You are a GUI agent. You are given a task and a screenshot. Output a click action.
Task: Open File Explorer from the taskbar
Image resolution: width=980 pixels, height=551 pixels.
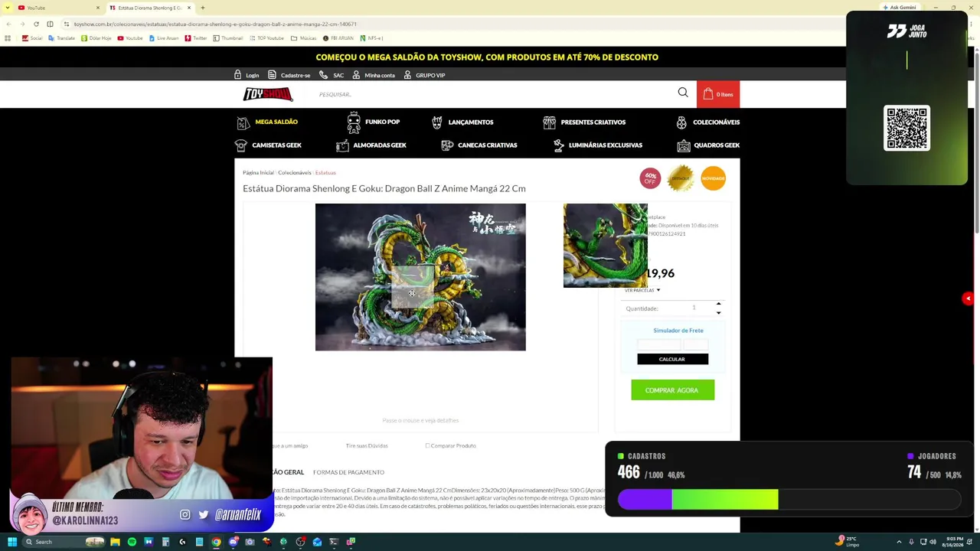coord(115,542)
